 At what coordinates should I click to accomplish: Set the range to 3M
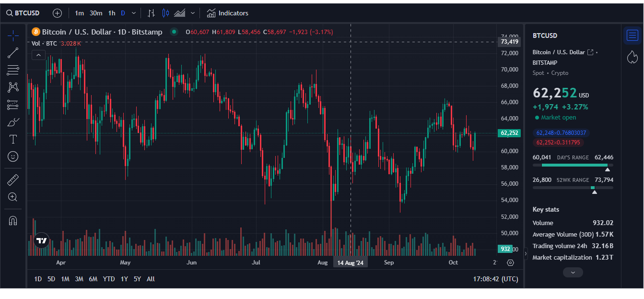click(x=79, y=279)
